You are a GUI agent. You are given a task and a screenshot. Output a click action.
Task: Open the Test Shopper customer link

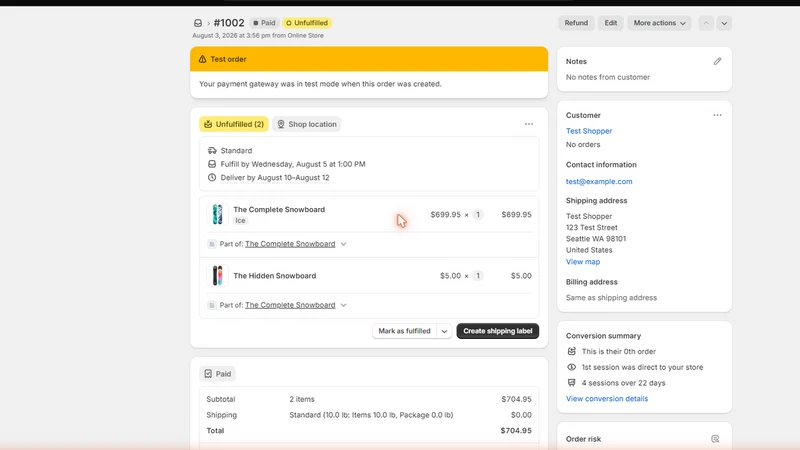[589, 131]
